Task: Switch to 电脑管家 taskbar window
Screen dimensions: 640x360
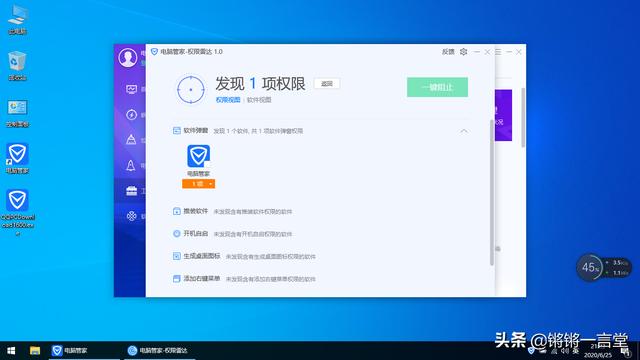Action: pos(84,351)
